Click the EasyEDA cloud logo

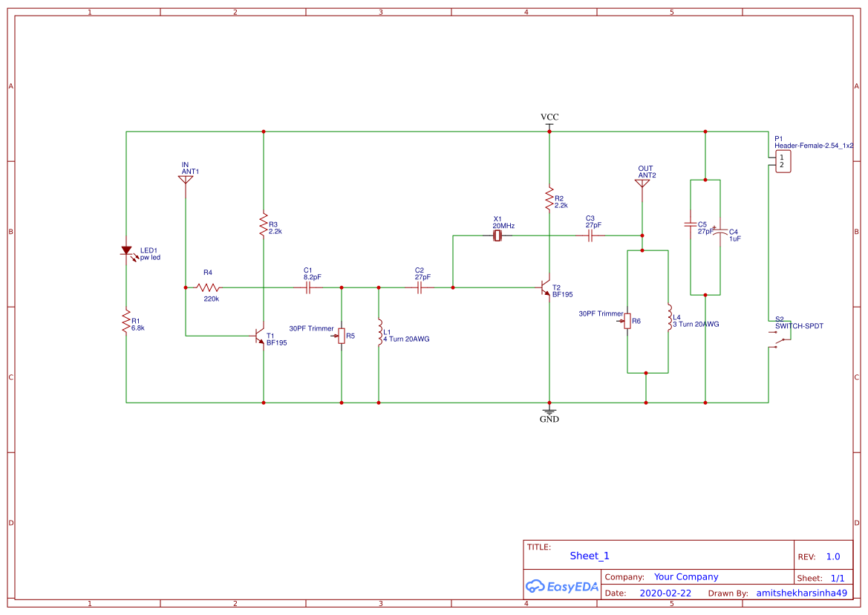(x=535, y=586)
